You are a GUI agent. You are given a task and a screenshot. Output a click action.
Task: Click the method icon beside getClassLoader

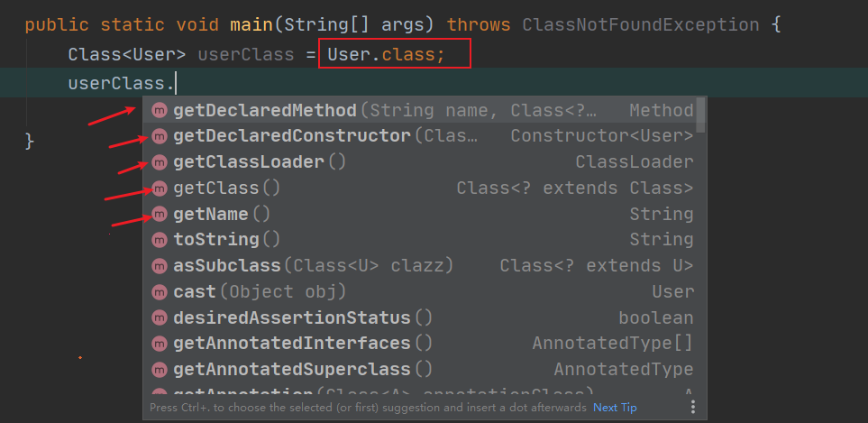click(160, 162)
